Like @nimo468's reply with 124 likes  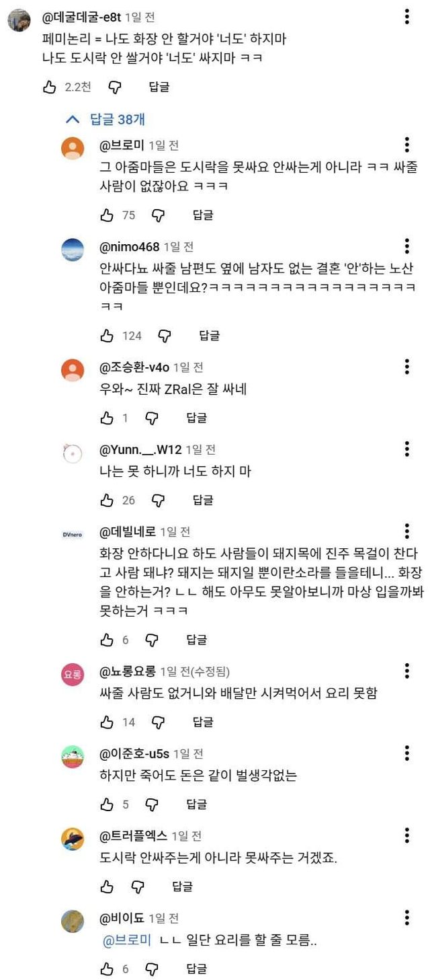(x=106, y=336)
